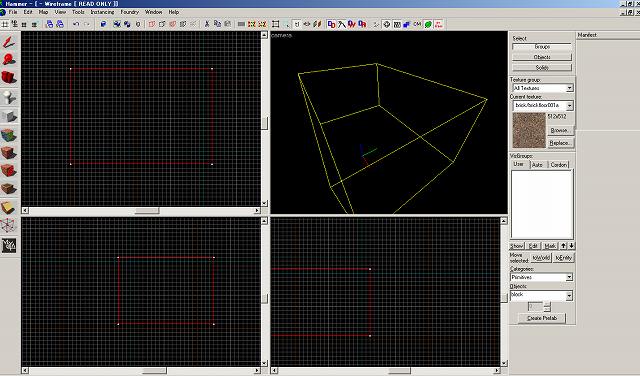Image resolution: width=640 pixels, height=376 pixels.
Task: Click the larger grid size icon
Action: coord(34,24)
